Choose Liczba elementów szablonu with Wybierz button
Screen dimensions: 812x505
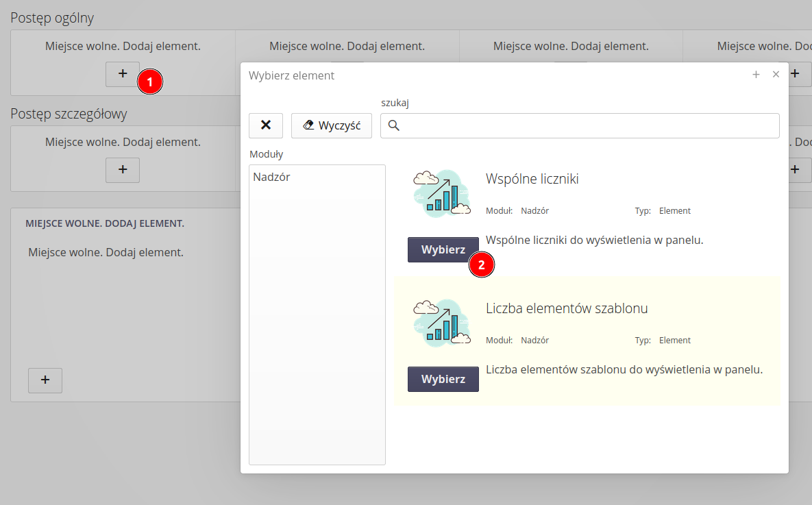tap(443, 379)
